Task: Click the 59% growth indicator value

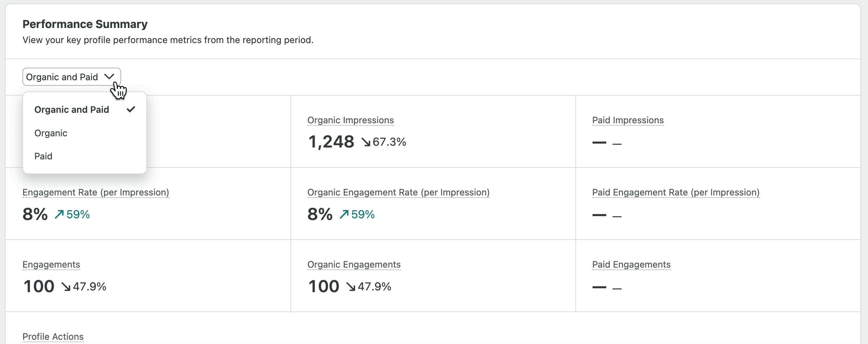Action: coord(78,214)
